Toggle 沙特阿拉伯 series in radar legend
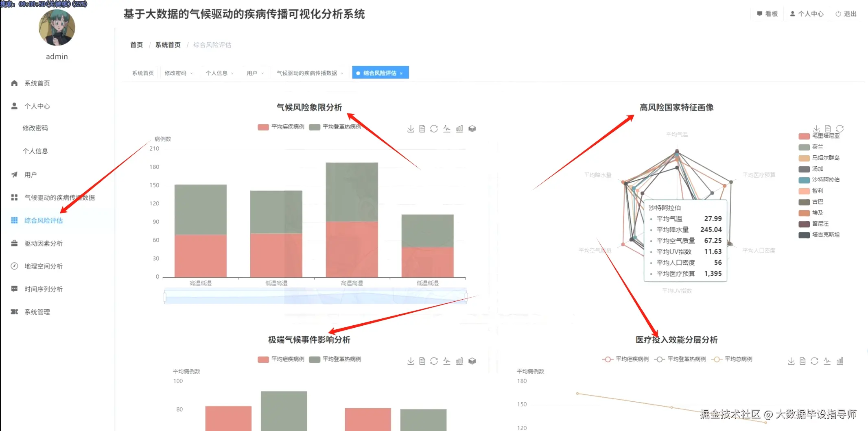 pos(819,180)
